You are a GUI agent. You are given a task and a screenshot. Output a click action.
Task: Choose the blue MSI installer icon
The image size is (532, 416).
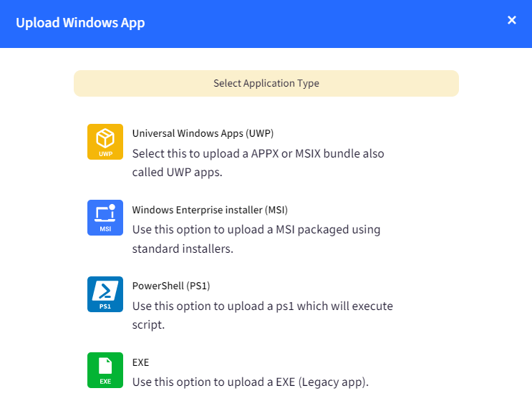(105, 218)
